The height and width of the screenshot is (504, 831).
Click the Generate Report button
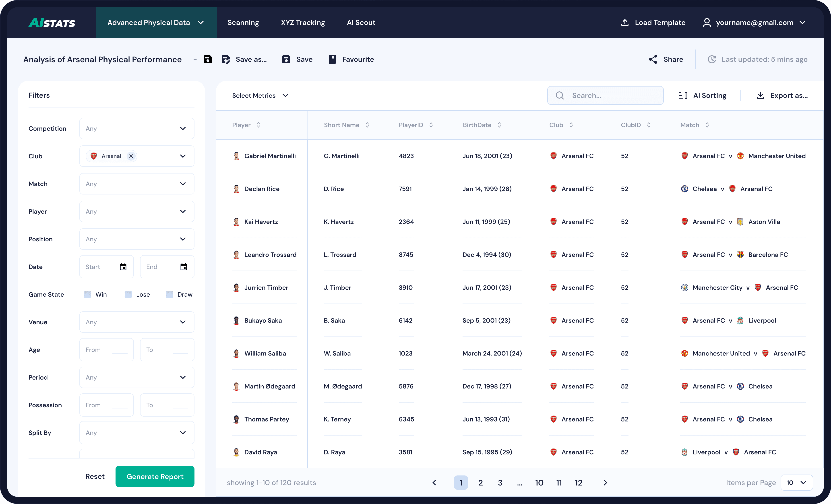point(155,476)
